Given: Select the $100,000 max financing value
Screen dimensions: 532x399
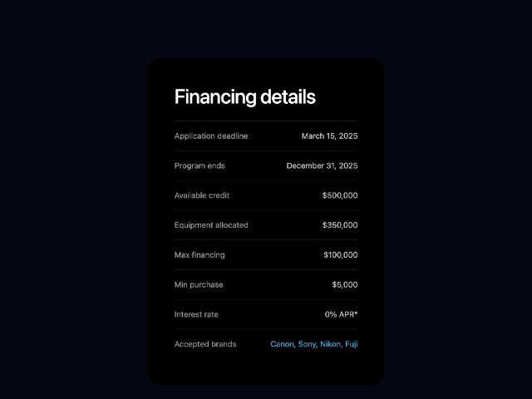Looking at the screenshot, I should pos(340,255).
